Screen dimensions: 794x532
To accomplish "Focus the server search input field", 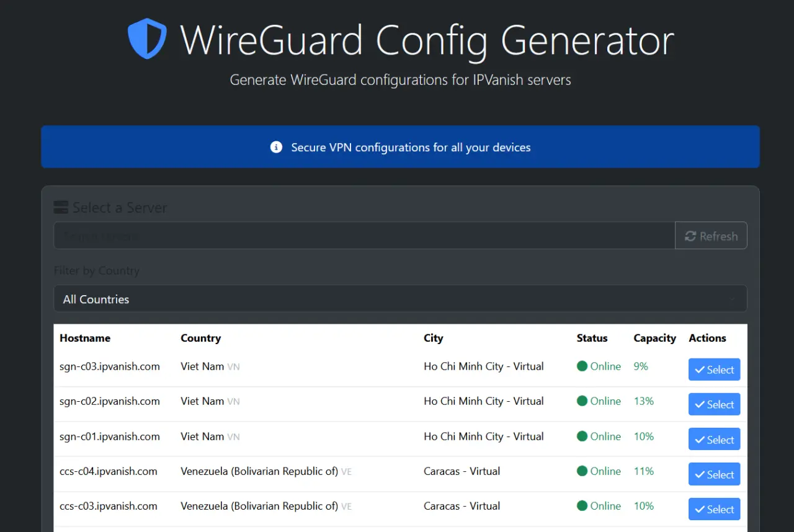I will point(364,236).
